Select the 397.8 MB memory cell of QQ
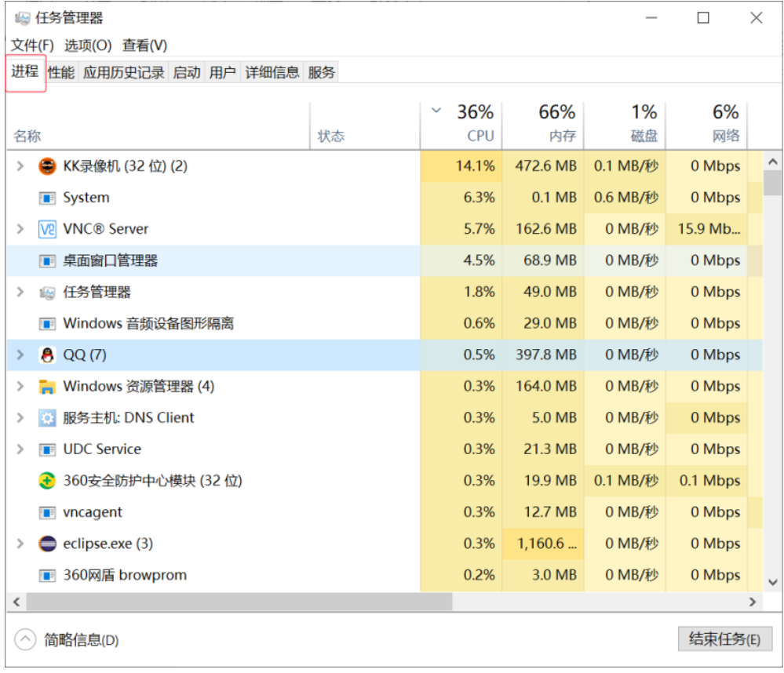Screen dimensions: 784x673 click(543, 355)
